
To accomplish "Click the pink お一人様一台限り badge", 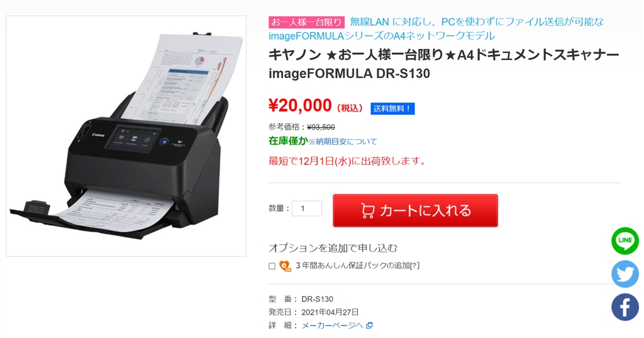I will tap(306, 22).
